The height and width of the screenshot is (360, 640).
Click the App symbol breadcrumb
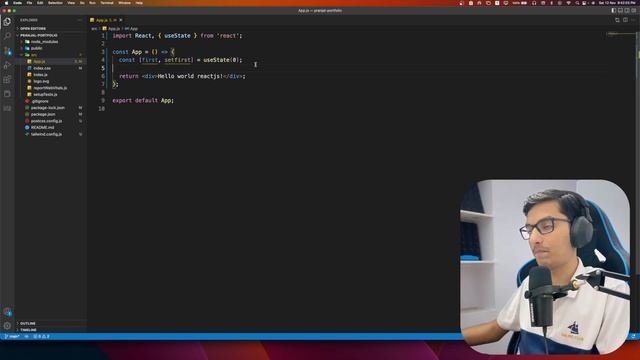pyautogui.click(x=132, y=29)
